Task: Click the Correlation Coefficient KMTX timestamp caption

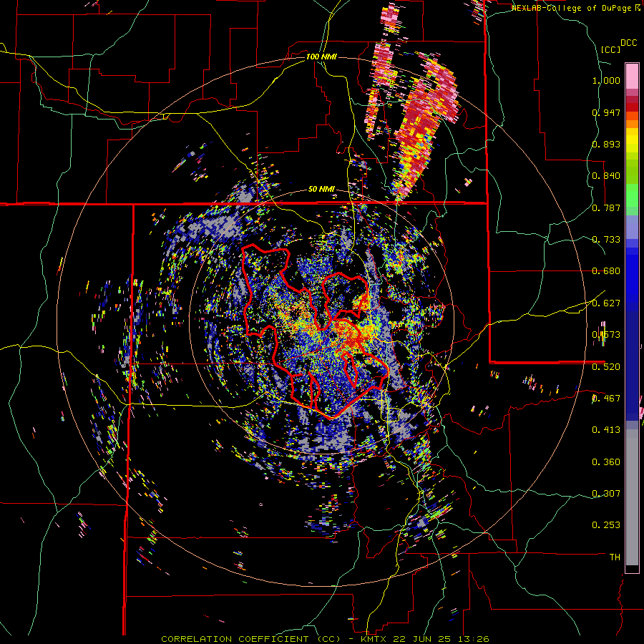Action: 325,639
